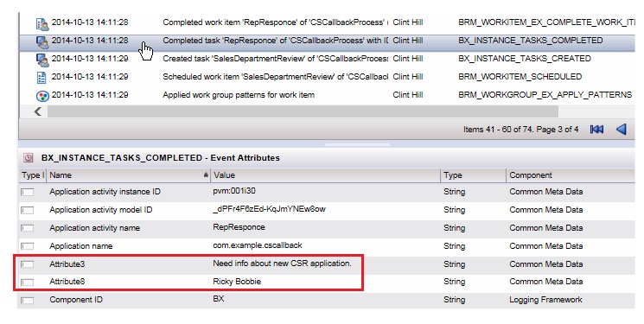This screenshot has width=644, height=324.
Task: Sort by the Component column header
Action: (571, 175)
